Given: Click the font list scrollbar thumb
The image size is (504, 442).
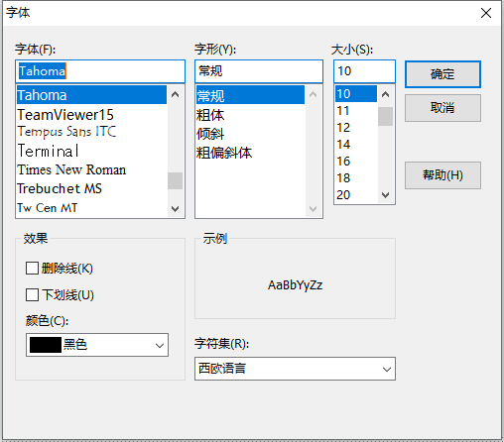Looking at the screenshot, I should tap(175, 180).
